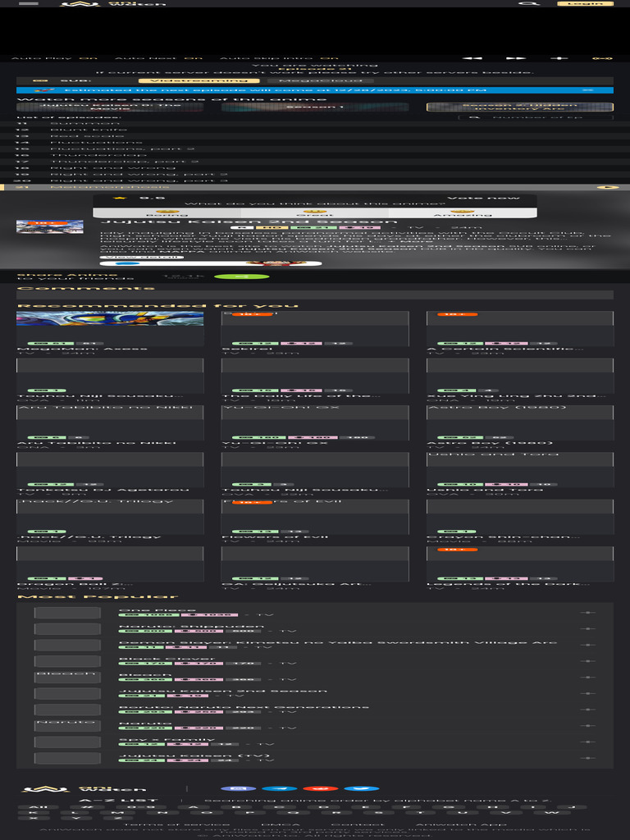The image size is (630, 840).
Task: Open One Piece in Most Popular
Action: click(157, 610)
